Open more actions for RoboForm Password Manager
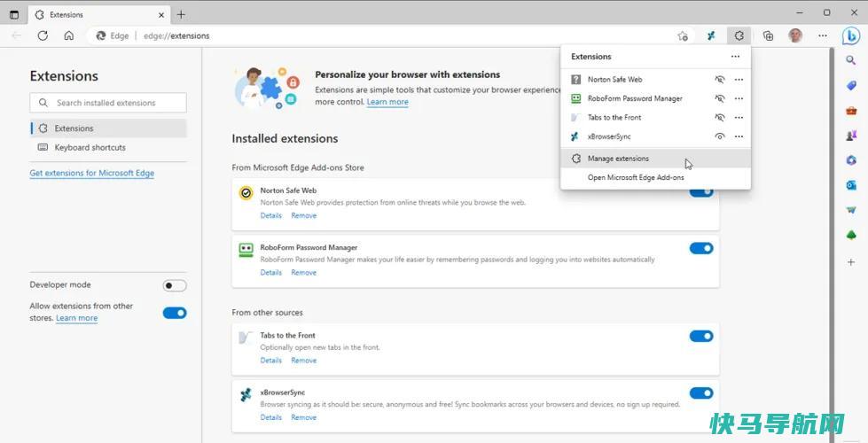The width and height of the screenshot is (868, 443). (x=739, y=98)
